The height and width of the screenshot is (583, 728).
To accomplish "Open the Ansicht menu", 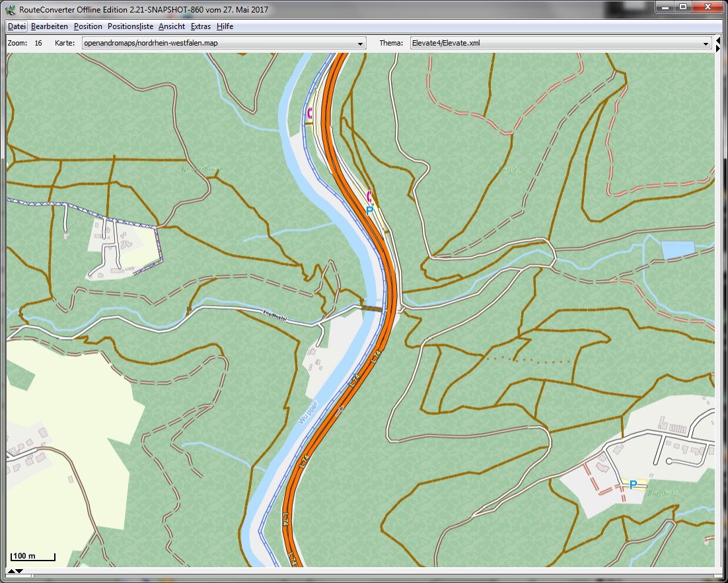I will coord(172,26).
